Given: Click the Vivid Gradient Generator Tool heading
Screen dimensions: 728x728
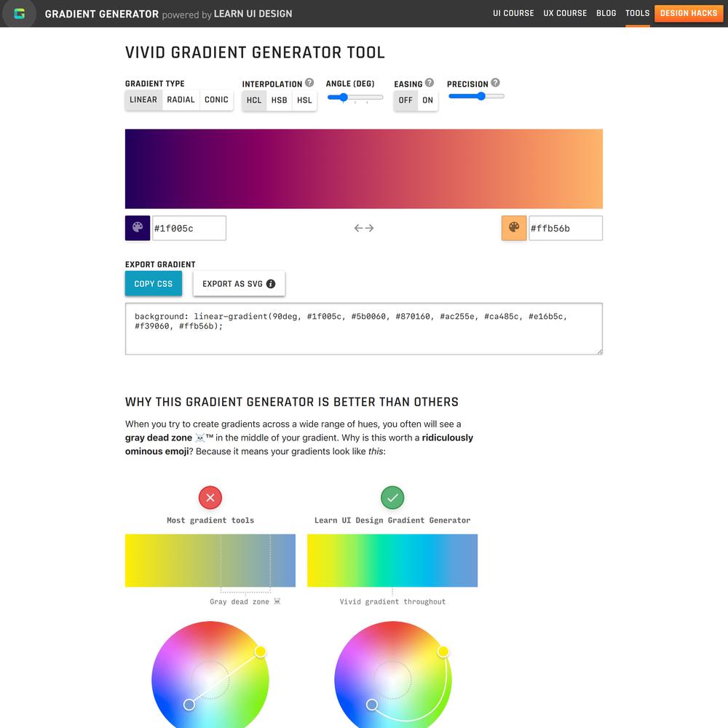Looking at the screenshot, I should (255, 52).
